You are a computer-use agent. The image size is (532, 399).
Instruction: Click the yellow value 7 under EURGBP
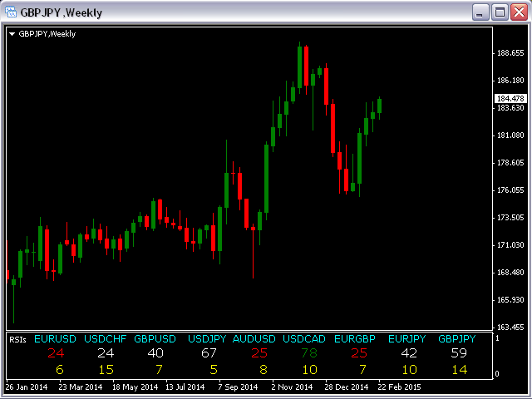pos(363,369)
